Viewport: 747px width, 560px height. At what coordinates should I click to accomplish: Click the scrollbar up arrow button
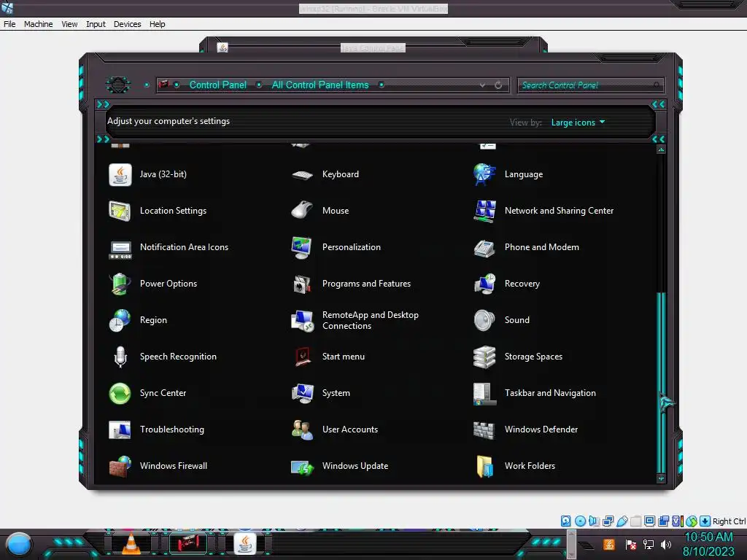(661, 149)
